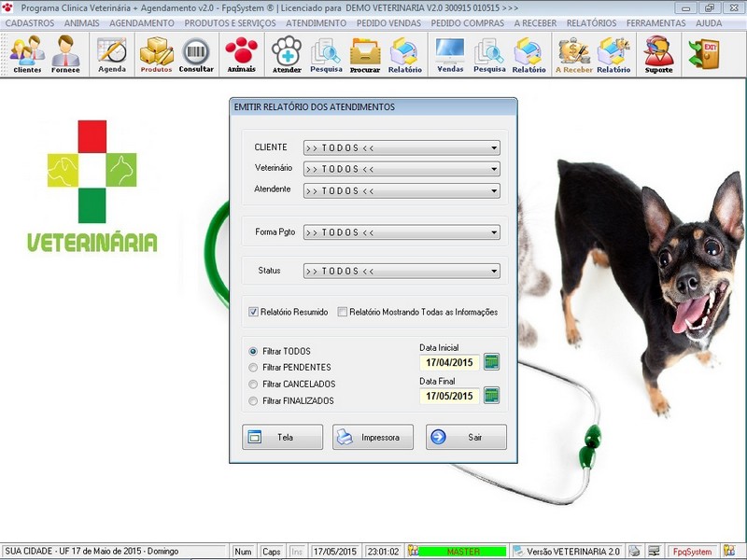Open the Clientes toolbar icon
Image resolution: width=747 pixels, height=560 pixels.
pos(27,54)
